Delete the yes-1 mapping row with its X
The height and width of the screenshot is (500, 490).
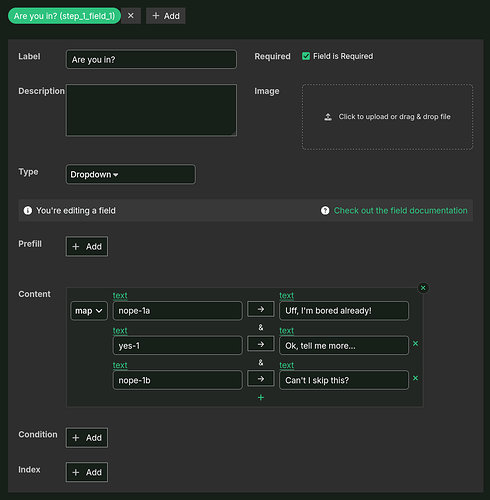pos(415,343)
